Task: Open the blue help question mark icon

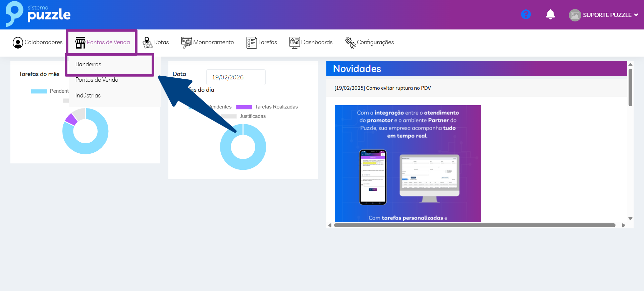Action: (526, 14)
